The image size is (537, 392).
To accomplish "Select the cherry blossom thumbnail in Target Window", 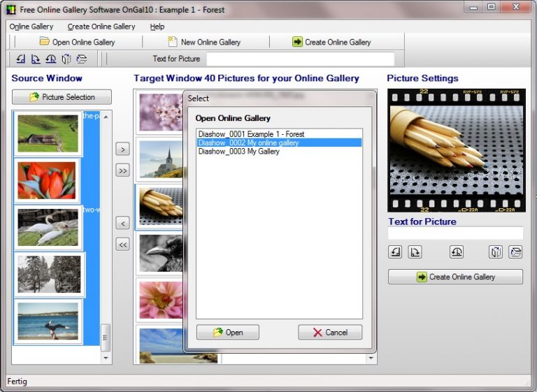I will 161,112.
